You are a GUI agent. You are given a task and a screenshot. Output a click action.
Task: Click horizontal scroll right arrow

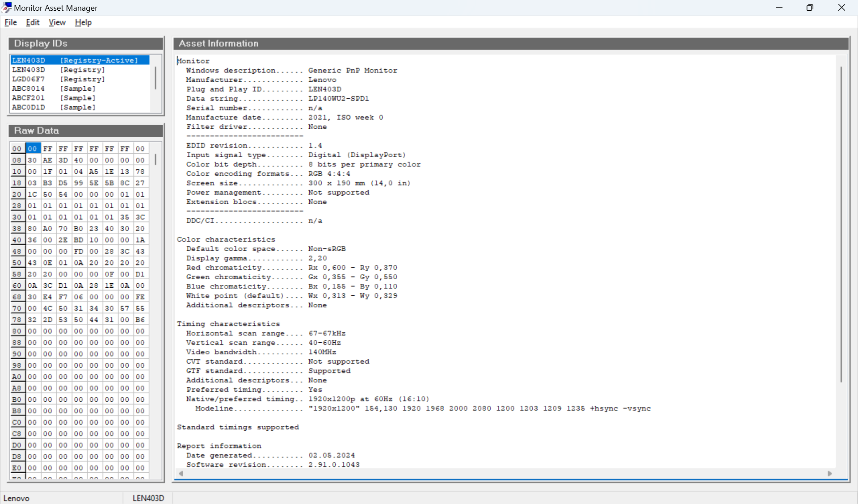tap(830, 474)
